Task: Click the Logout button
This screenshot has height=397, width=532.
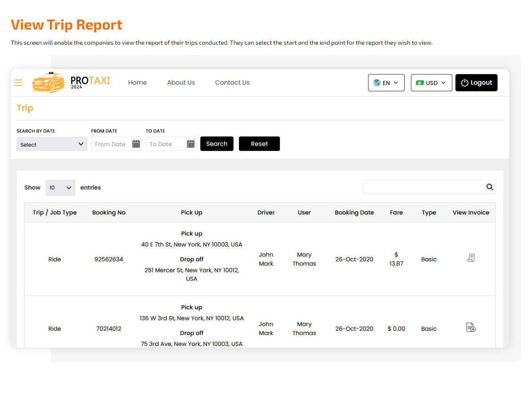Action: click(x=476, y=83)
